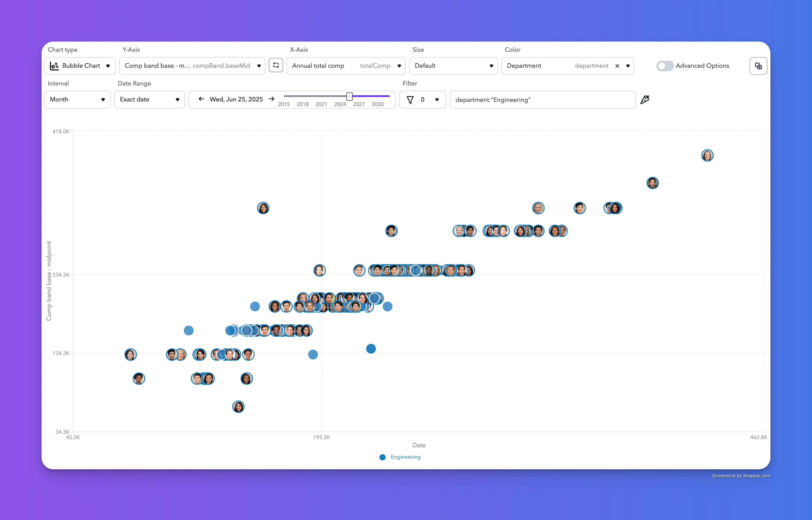The width and height of the screenshot is (812, 520).
Task: Click the Comp band base - midpoint axis title
Action: [49, 281]
